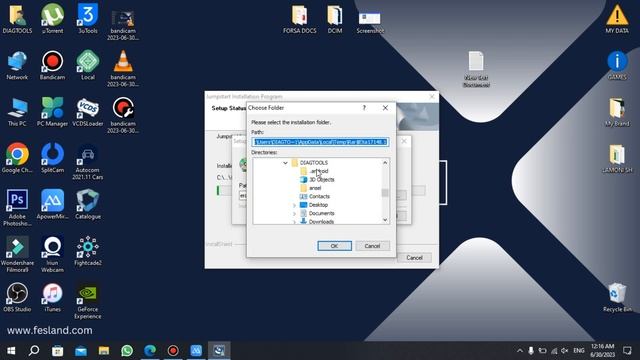Open the Autocom 2021.11 Cars shortcut
Screen dimensions: 640x360
(x=88, y=162)
